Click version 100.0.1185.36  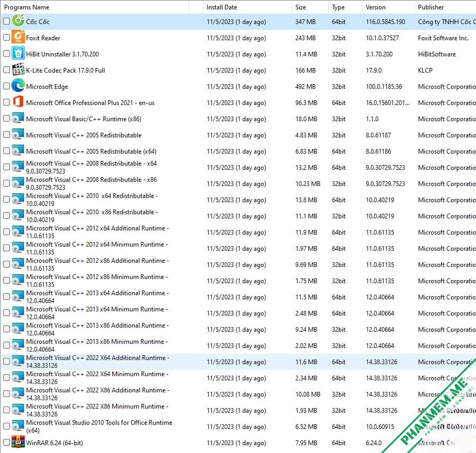tap(384, 87)
